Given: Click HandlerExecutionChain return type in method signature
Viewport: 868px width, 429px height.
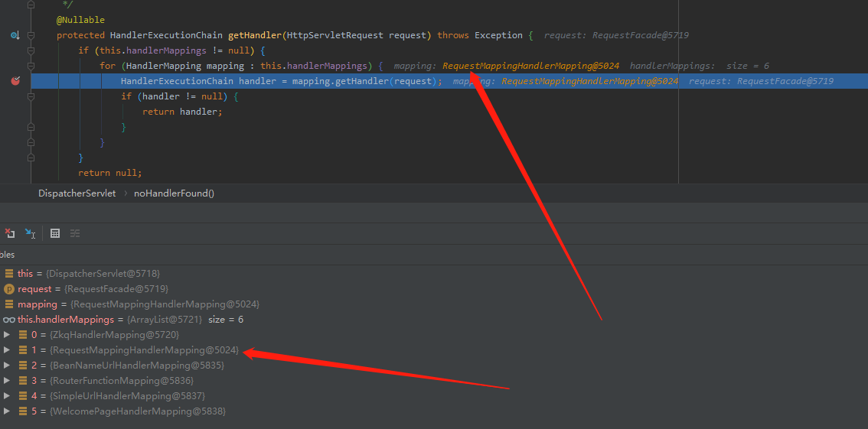Looking at the screenshot, I should point(166,35).
